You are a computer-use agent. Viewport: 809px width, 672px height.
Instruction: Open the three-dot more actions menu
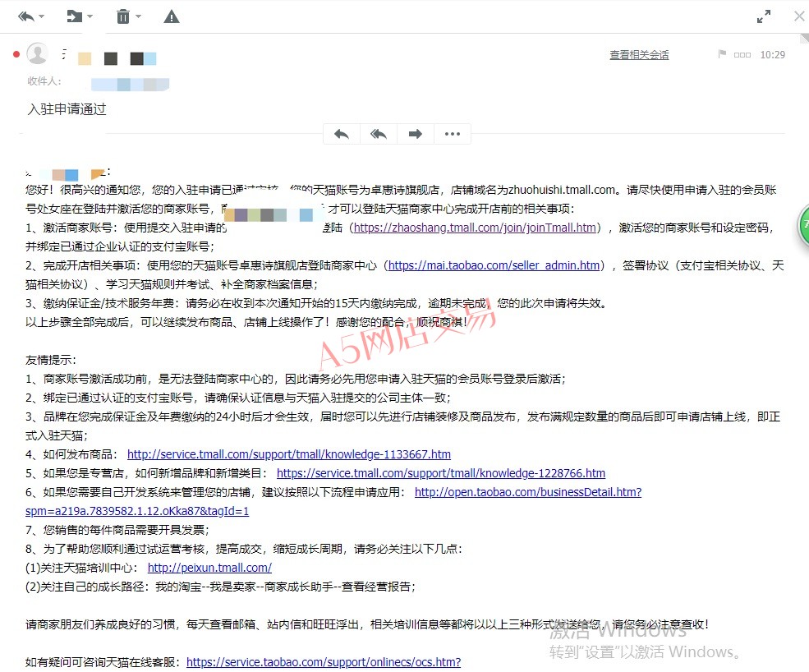point(453,134)
